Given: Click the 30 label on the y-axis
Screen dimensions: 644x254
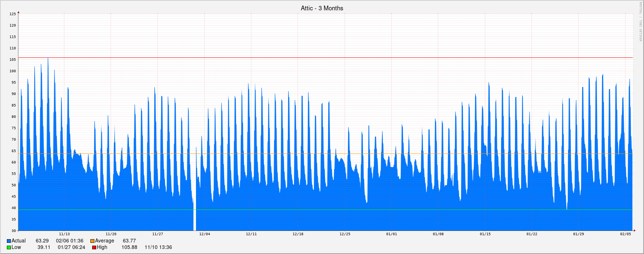Looking at the screenshot, I should click(x=14, y=231).
